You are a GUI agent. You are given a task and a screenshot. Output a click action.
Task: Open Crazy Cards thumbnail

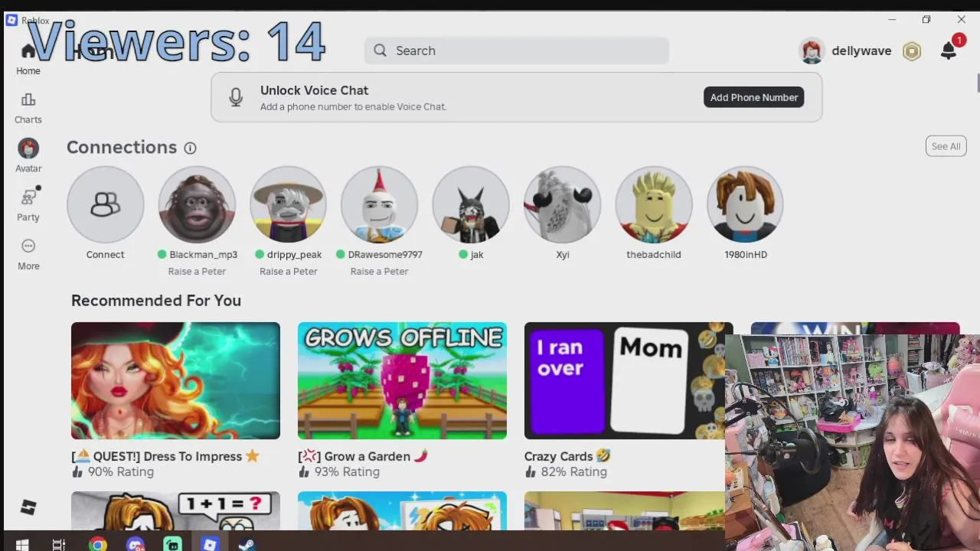pos(625,380)
